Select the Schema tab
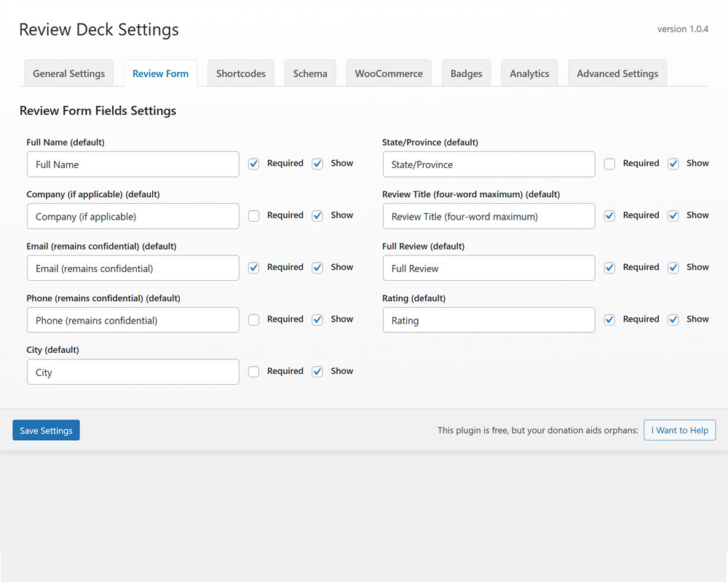 (x=309, y=73)
